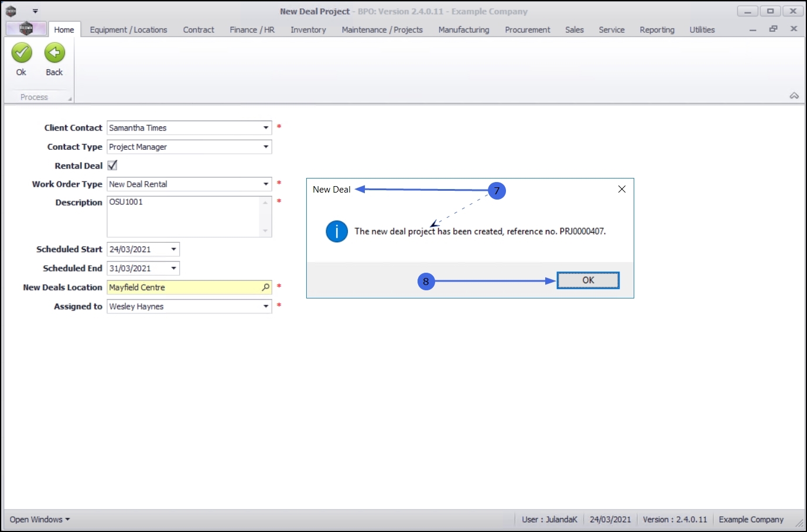This screenshot has width=807, height=532.
Task: Open the Finance / HR tab
Action: tap(252, 30)
